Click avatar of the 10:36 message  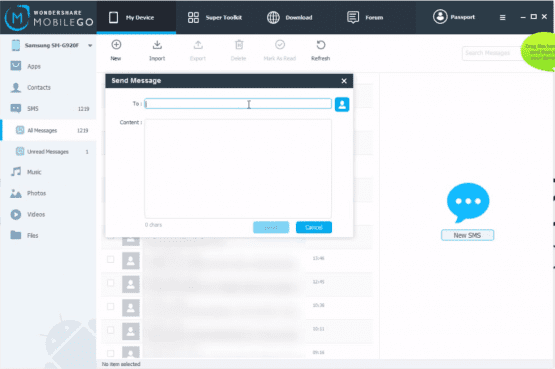click(131, 308)
